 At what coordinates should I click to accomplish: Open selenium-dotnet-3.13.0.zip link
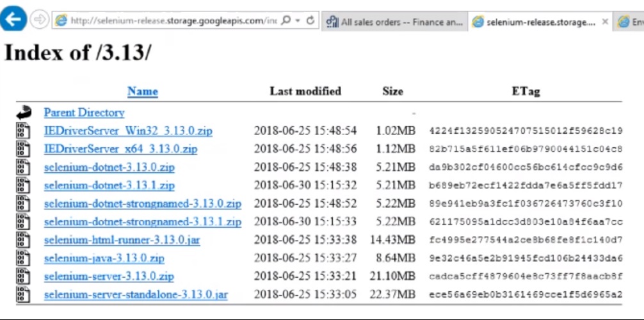(x=109, y=167)
